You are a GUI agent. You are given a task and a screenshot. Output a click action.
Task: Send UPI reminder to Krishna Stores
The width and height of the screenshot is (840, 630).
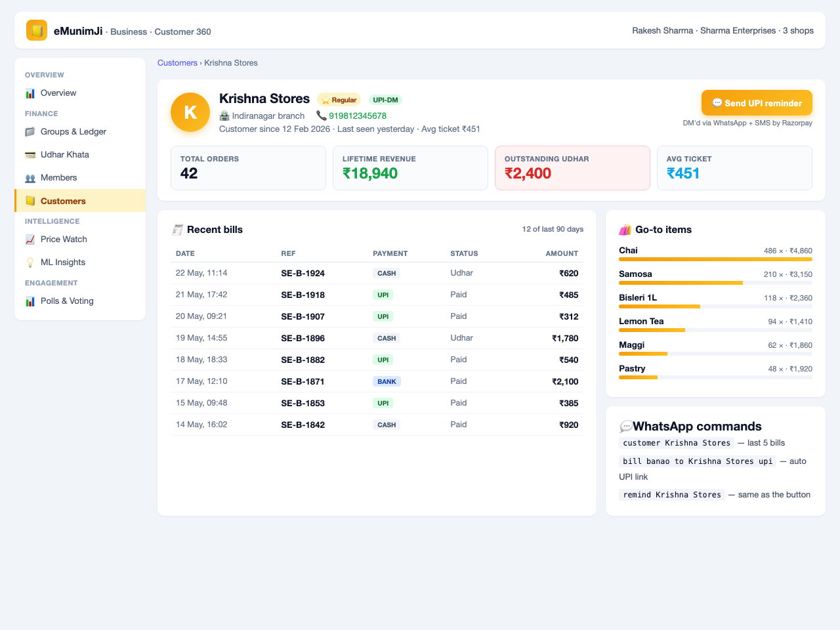757,103
